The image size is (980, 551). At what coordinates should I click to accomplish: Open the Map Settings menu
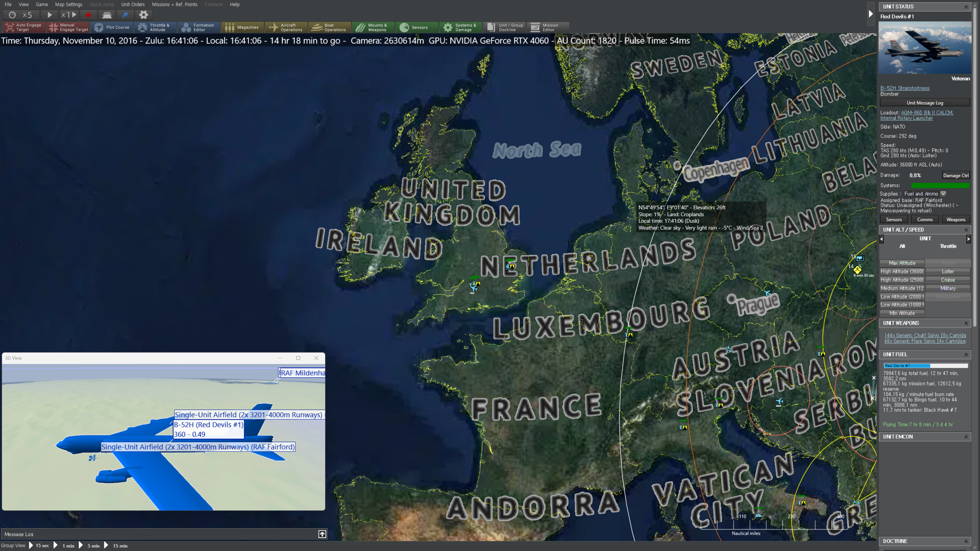68,5
